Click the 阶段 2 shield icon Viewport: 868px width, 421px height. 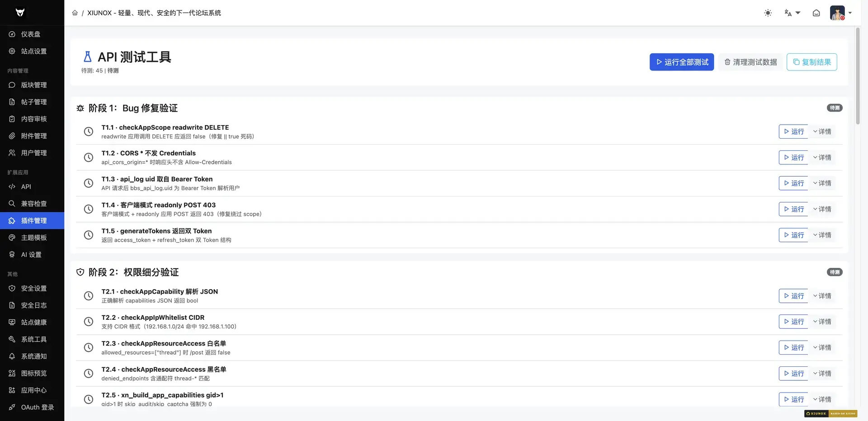tap(80, 272)
